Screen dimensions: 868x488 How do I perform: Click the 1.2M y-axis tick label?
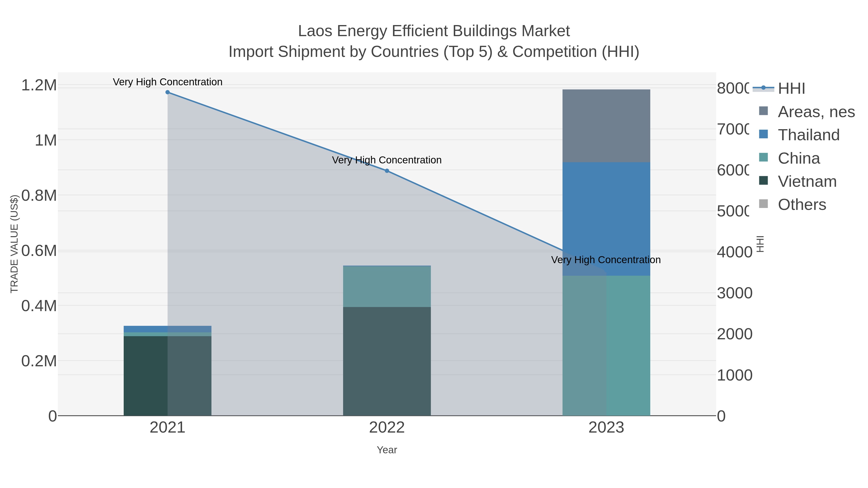tap(39, 85)
